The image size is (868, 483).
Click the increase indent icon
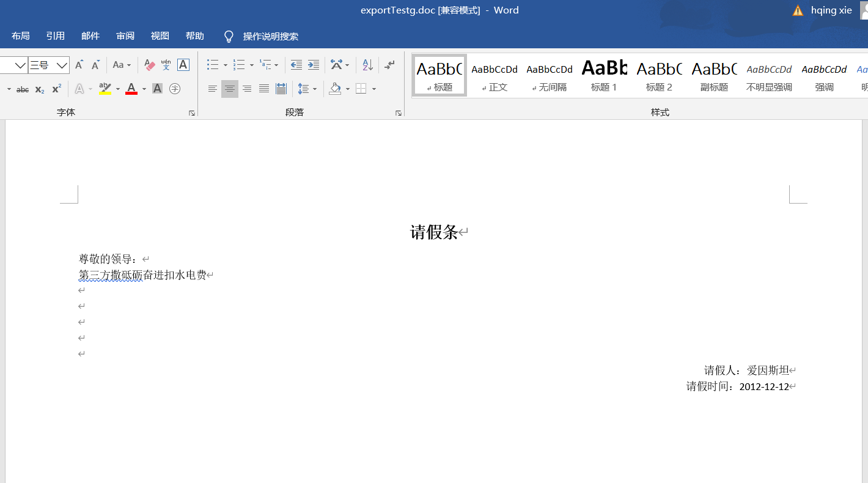(314, 64)
